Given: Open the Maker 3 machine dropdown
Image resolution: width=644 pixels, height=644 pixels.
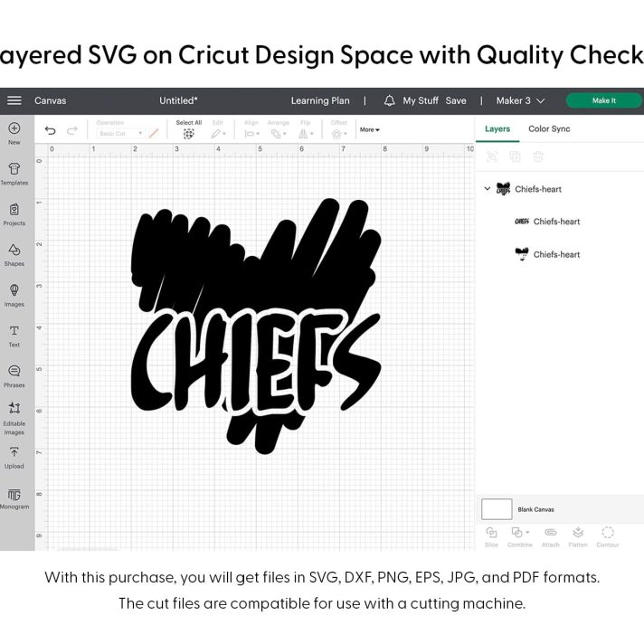Looking at the screenshot, I should (520, 100).
